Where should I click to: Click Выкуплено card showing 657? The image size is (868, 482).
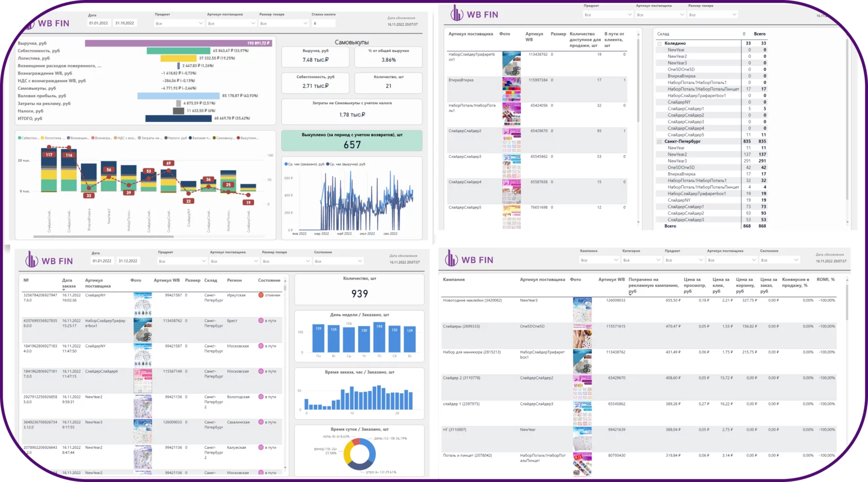coord(352,141)
